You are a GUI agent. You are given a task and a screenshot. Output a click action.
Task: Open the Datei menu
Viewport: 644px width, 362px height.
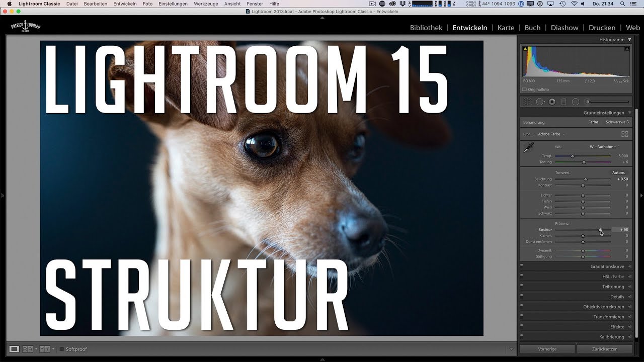[x=72, y=4]
